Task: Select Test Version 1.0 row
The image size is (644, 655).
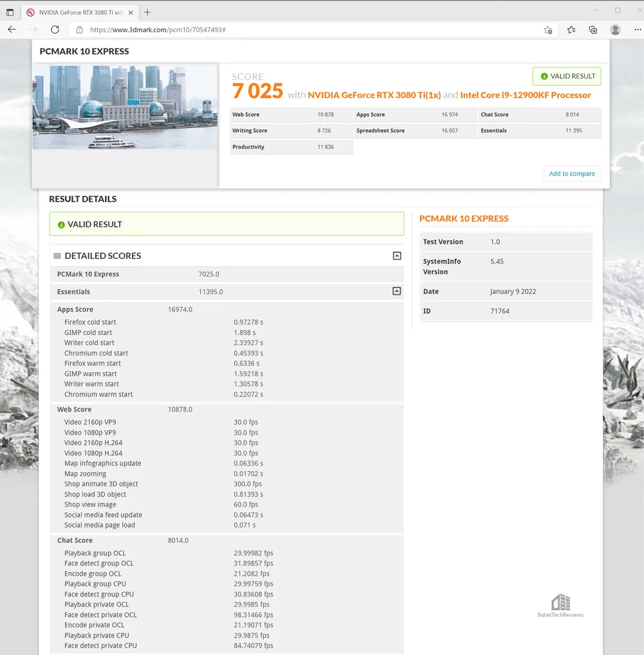Action: (506, 242)
